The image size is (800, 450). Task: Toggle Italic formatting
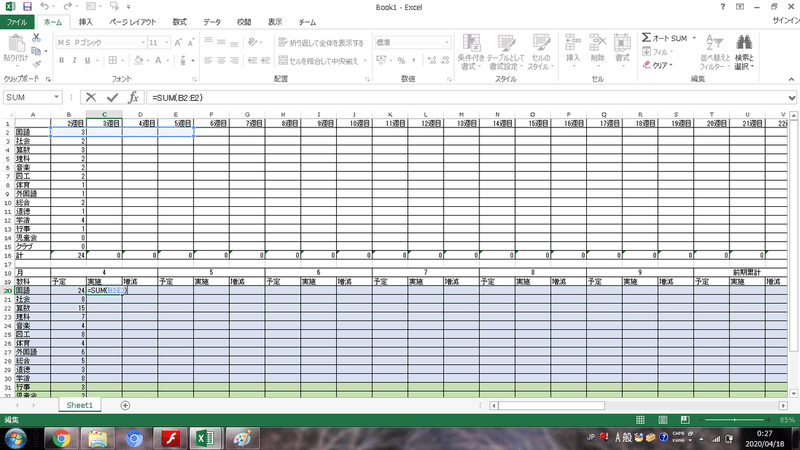74,60
